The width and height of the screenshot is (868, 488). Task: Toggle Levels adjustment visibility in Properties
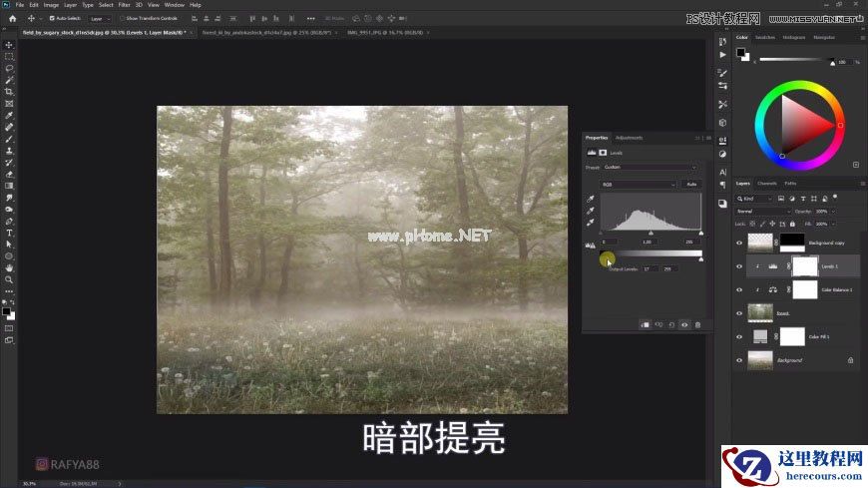[x=684, y=324]
